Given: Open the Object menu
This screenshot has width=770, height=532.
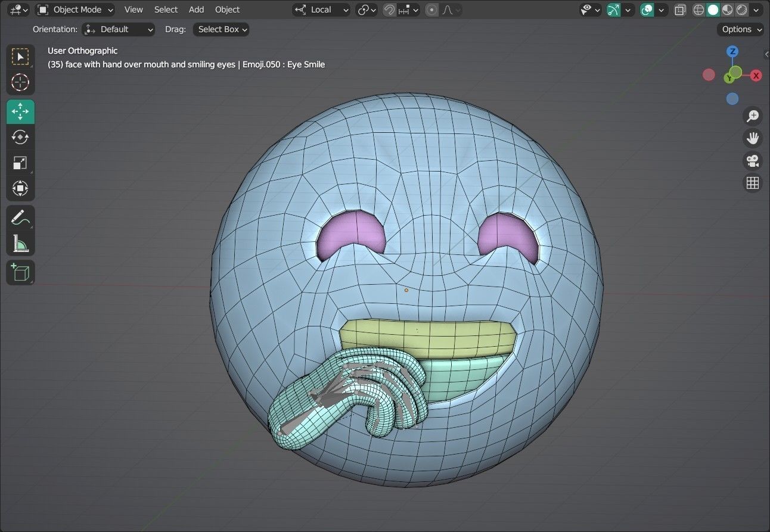Looking at the screenshot, I should [x=227, y=10].
